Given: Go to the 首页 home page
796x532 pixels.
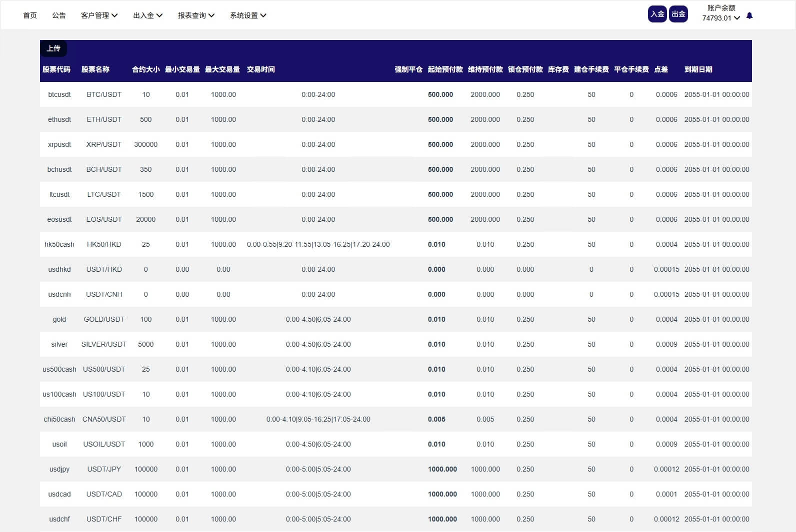Looking at the screenshot, I should [30, 15].
